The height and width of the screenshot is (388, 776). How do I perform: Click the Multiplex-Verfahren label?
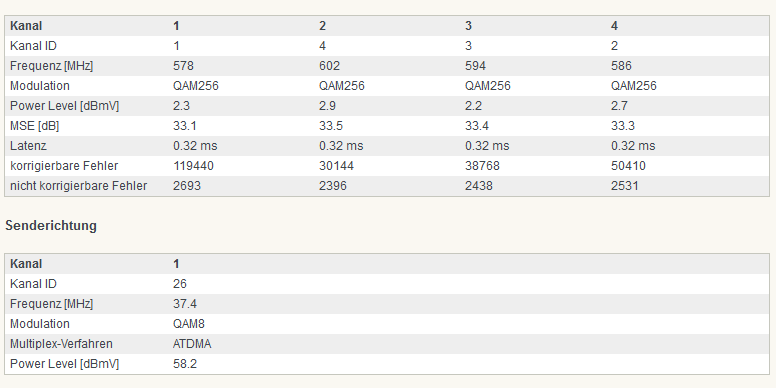point(61,344)
